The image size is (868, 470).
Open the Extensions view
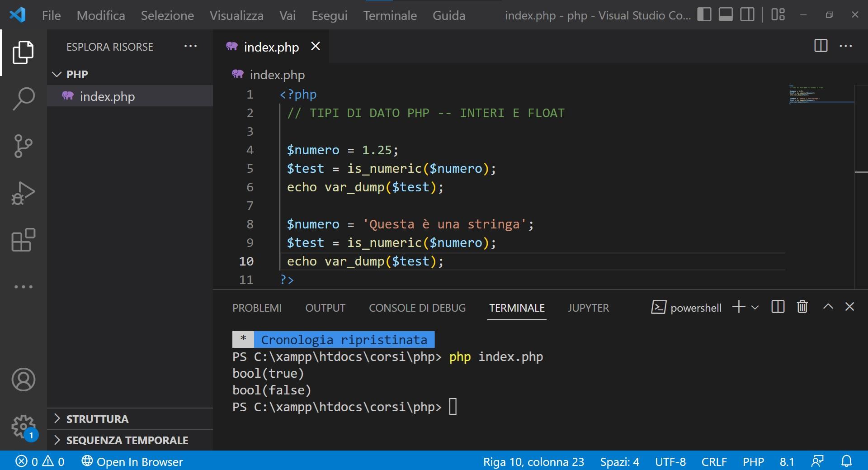(23, 240)
